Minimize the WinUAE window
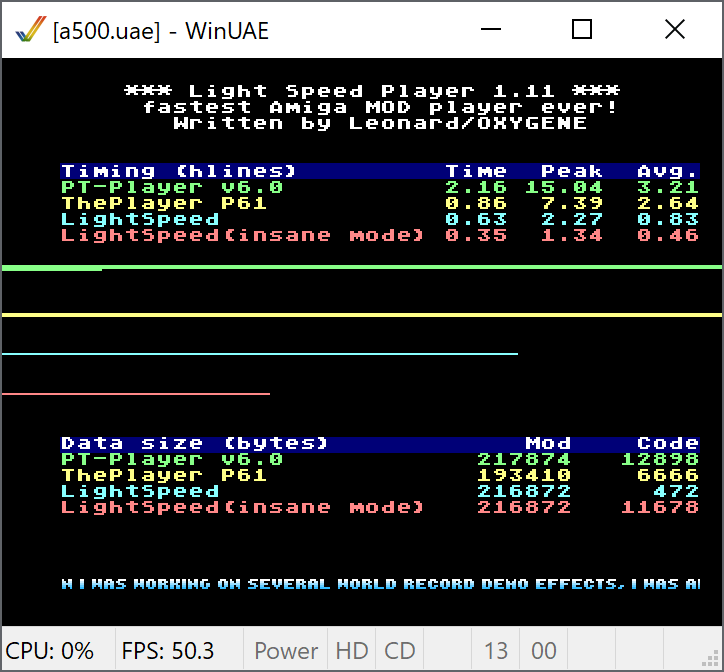Image resolution: width=724 pixels, height=672 pixels. pyautogui.click(x=490, y=30)
